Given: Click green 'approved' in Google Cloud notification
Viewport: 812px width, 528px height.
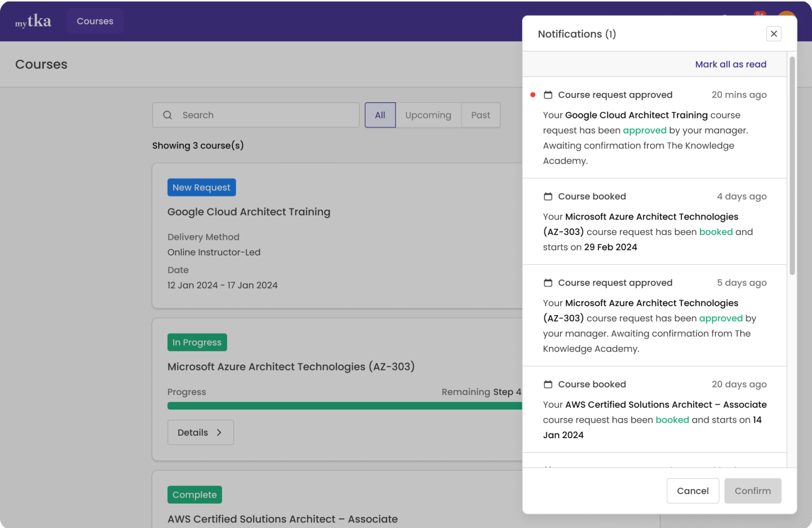Looking at the screenshot, I should [645, 130].
